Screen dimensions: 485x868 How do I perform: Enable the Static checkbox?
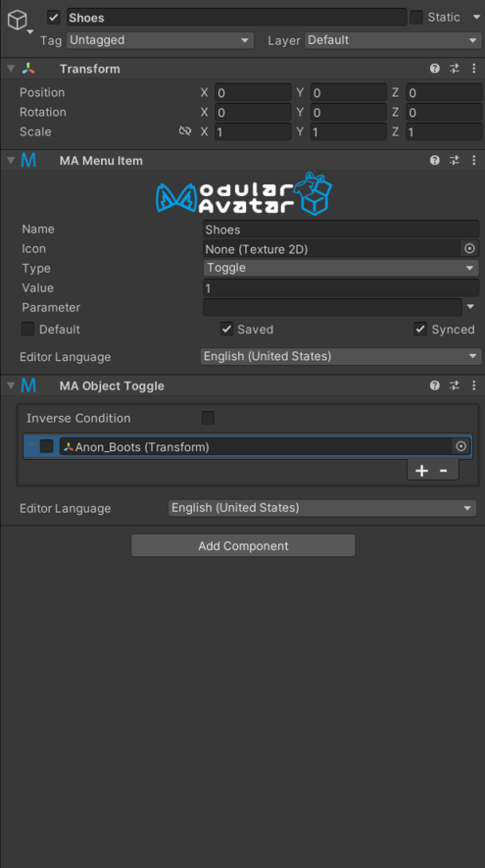tap(416, 17)
